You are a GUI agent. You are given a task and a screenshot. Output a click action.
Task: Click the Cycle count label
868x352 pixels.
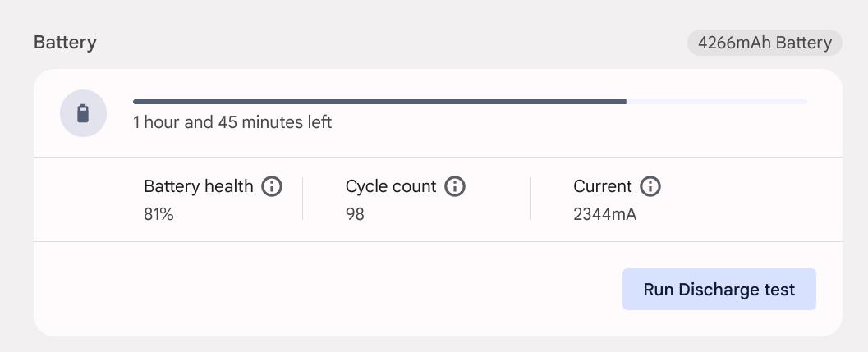tap(391, 186)
